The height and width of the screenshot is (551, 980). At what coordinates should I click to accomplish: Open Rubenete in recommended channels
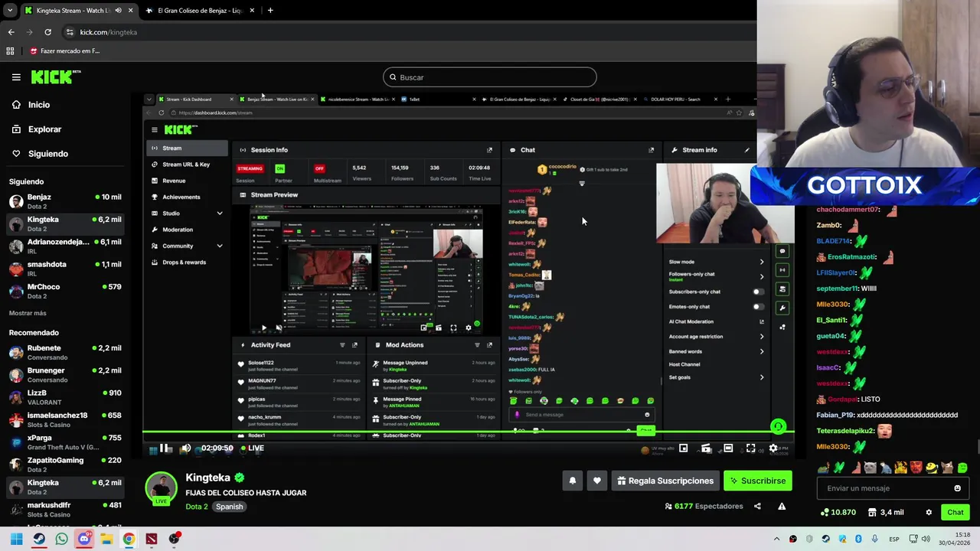[x=65, y=353]
